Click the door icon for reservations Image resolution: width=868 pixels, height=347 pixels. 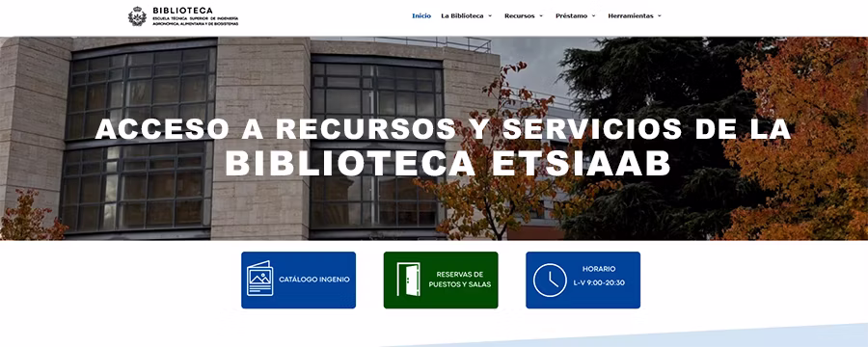pyautogui.click(x=408, y=280)
